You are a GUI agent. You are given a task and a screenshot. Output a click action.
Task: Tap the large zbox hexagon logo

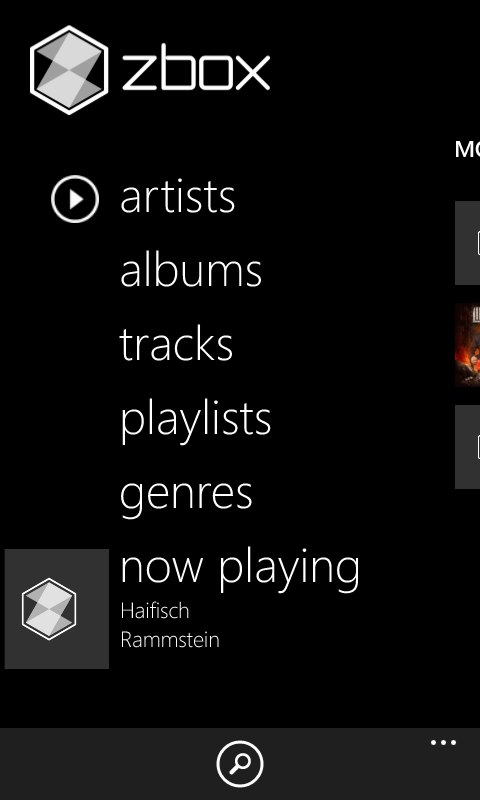tap(69, 70)
